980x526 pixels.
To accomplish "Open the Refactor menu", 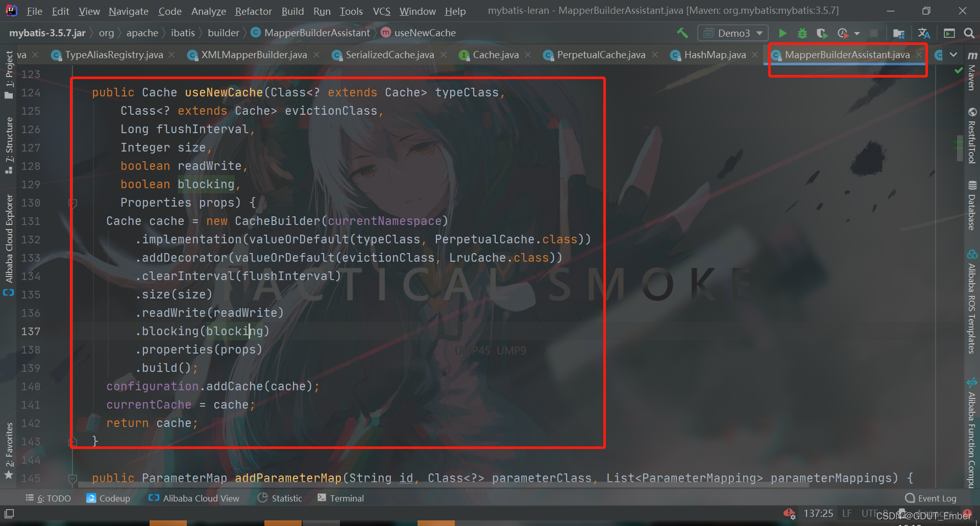I will pyautogui.click(x=253, y=11).
